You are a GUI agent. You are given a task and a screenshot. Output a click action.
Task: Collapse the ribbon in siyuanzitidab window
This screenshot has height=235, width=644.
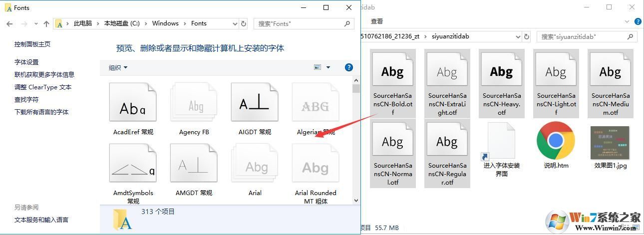tap(628, 22)
